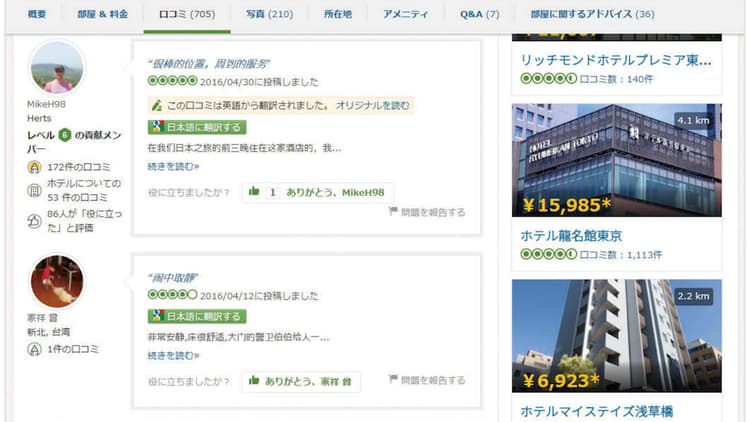Screen dimensions: 750x422
Task: Click 5-bubble rating of MikeH98 review
Action: [172, 81]
